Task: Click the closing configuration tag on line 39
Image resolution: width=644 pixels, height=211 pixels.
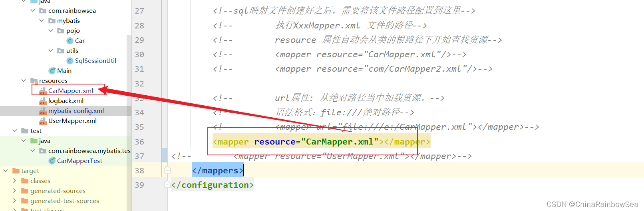Action: (x=212, y=185)
